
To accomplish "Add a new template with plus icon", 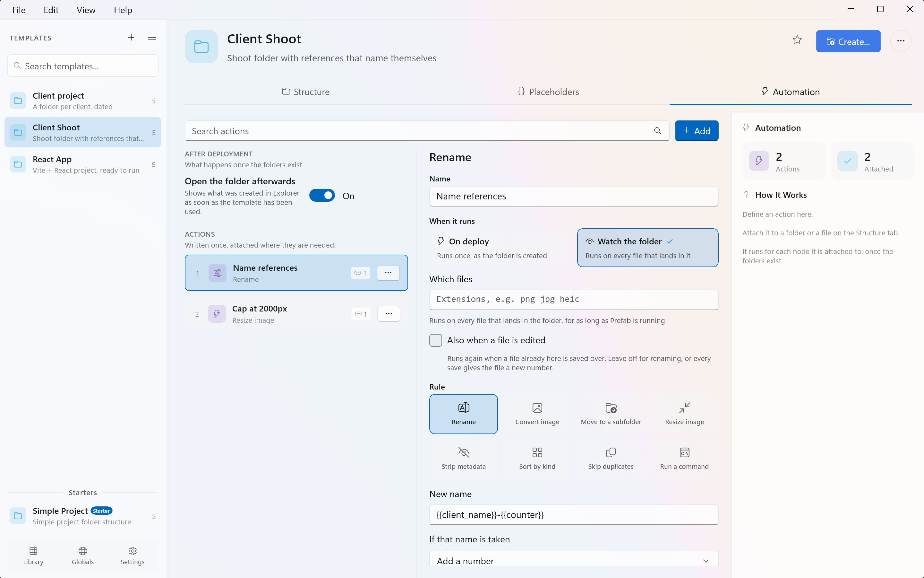I will 131,38.
